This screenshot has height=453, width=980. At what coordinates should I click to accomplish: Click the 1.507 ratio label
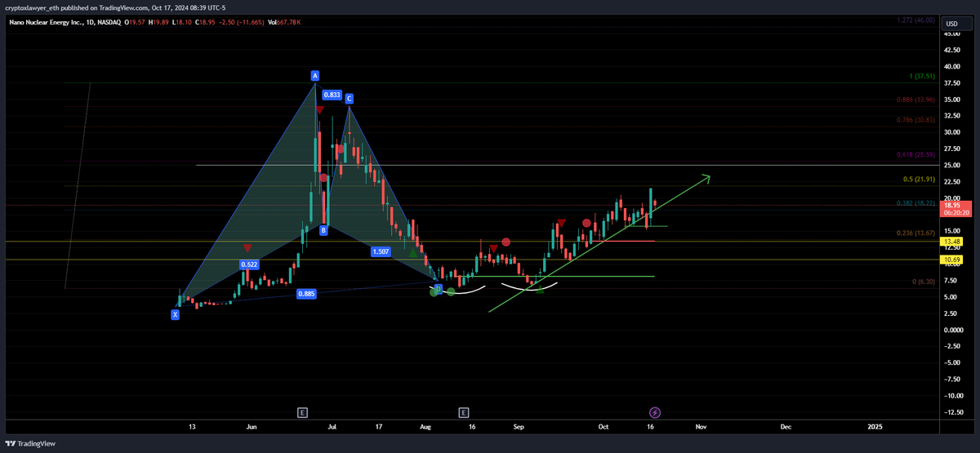382,251
